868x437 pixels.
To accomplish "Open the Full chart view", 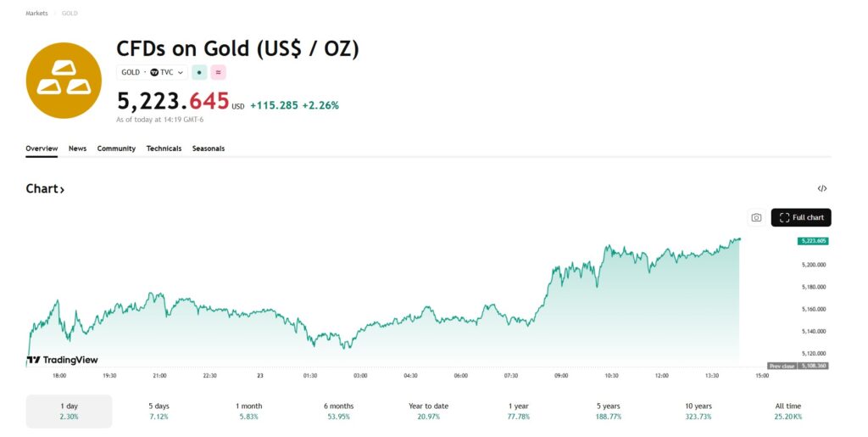I will (801, 217).
